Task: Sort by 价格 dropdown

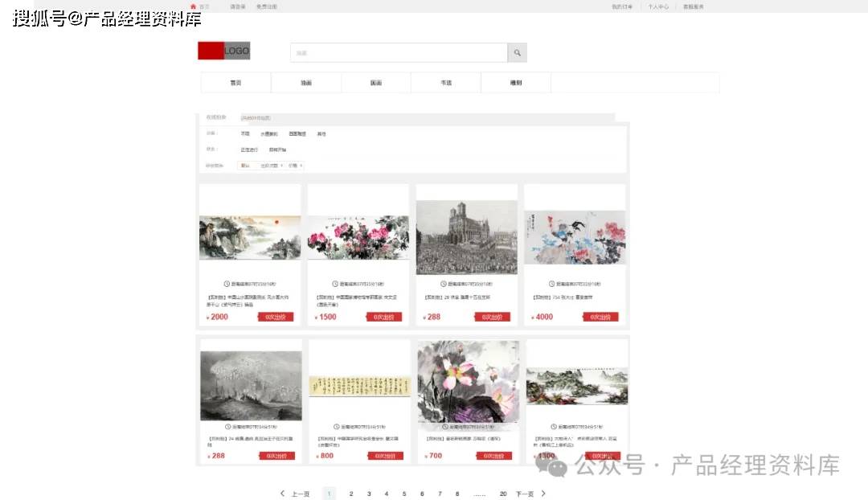Action: (295, 166)
